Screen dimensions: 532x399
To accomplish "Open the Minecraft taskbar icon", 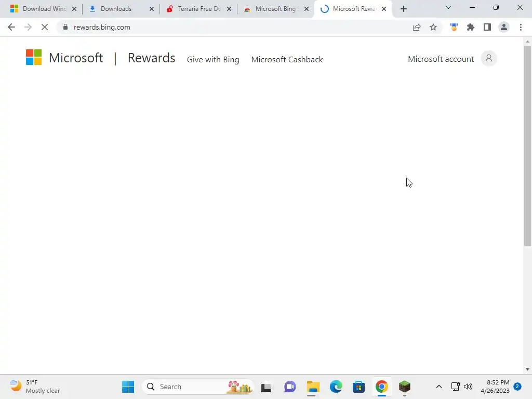I will 404,387.
